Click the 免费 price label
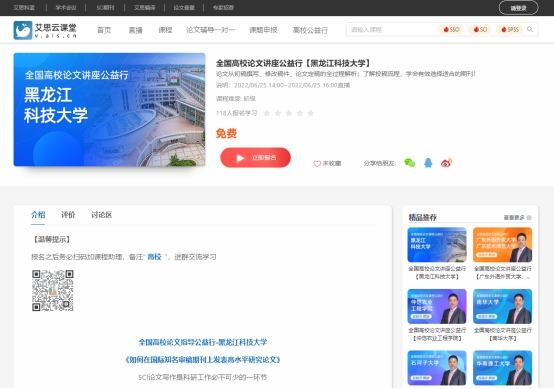Image resolution: width=554 pixels, height=389 pixels. pyautogui.click(x=226, y=134)
